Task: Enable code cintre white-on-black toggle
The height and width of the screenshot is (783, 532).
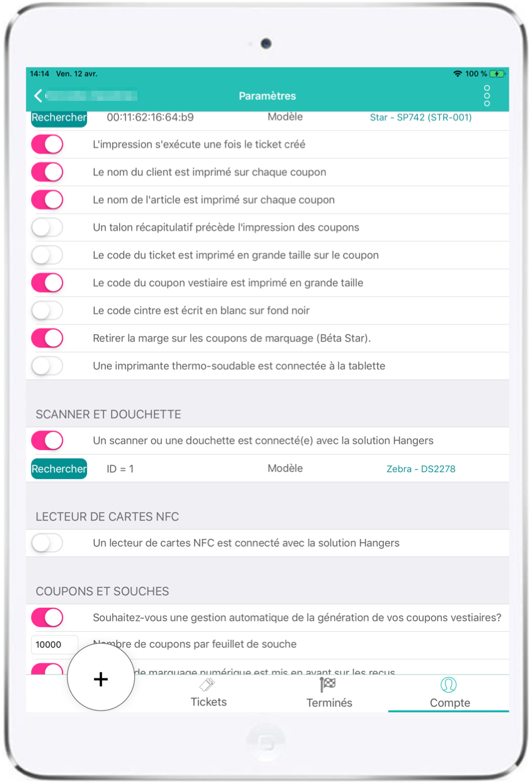Action: click(x=47, y=311)
